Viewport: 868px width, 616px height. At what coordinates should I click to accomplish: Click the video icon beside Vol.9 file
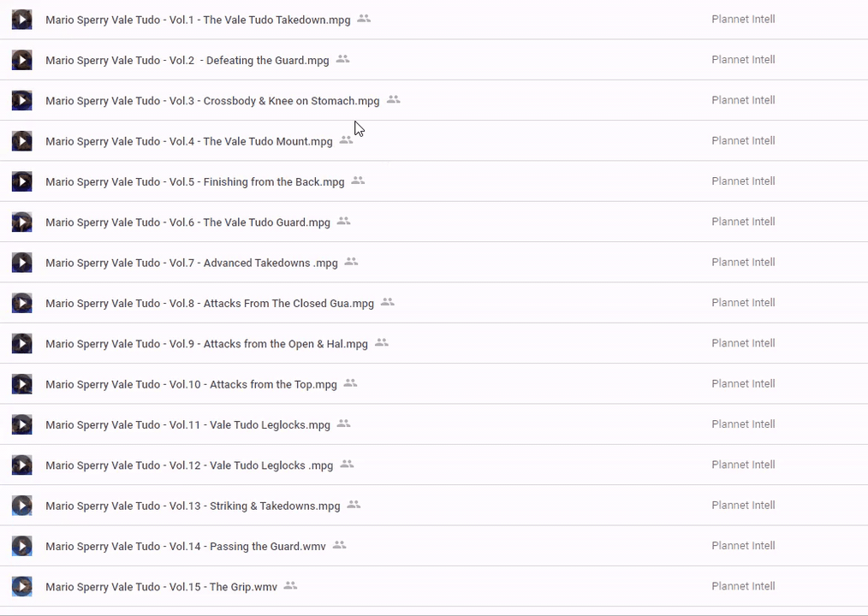21,344
